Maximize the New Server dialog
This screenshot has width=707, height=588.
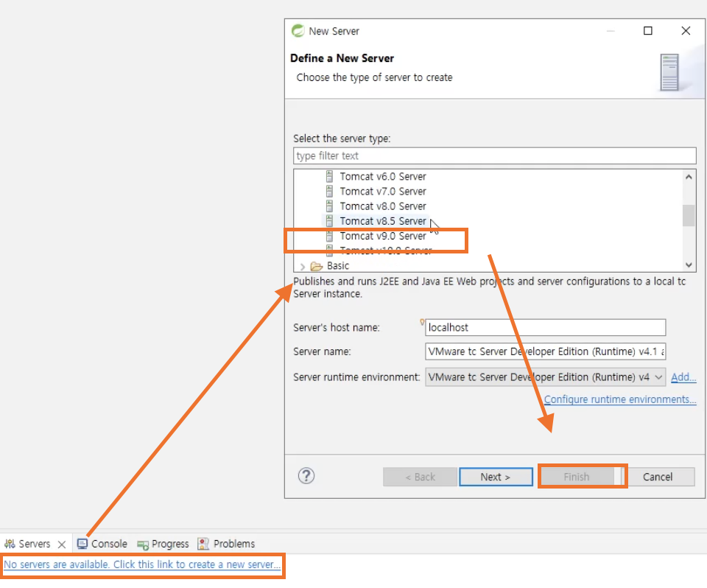pyautogui.click(x=648, y=31)
